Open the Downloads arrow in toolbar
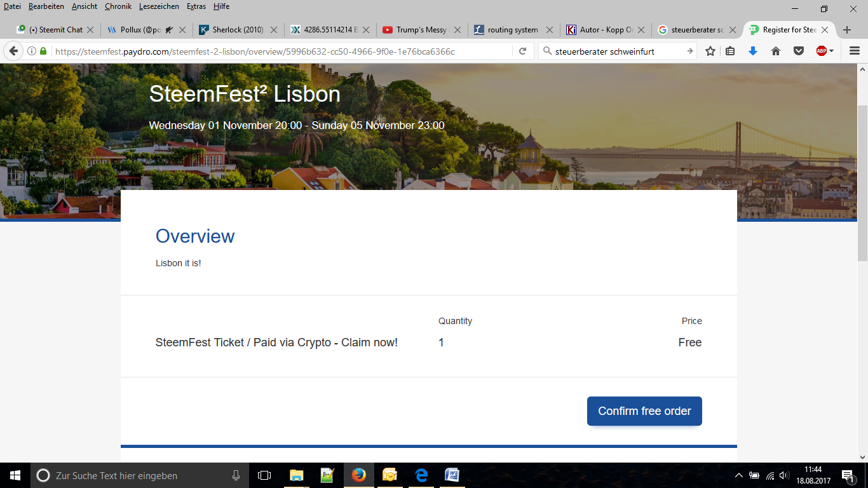868x488 pixels. coord(753,51)
